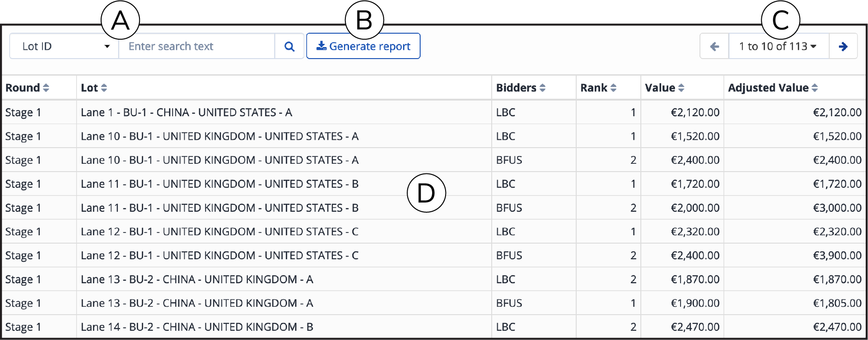This screenshot has height=340, width=868.
Task: Click the Generate report button
Action: 363,46
